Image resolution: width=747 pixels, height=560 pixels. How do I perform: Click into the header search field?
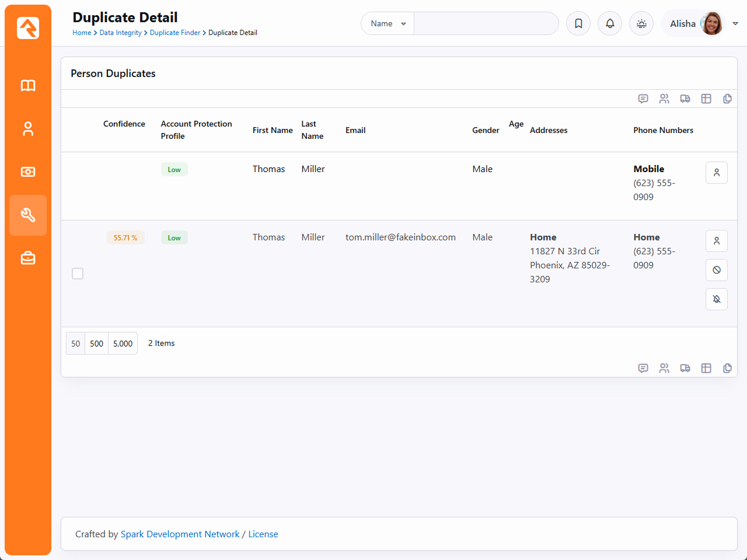(486, 23)
